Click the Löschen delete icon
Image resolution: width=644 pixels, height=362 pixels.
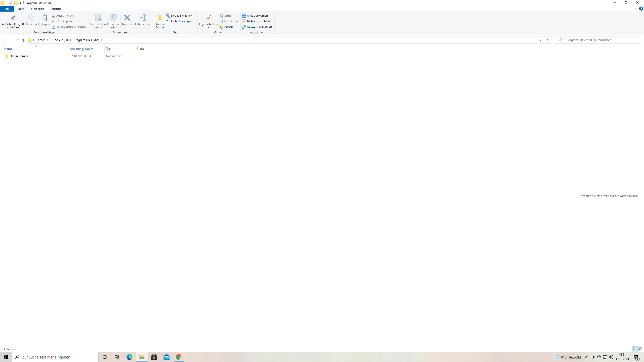[127, 18]
